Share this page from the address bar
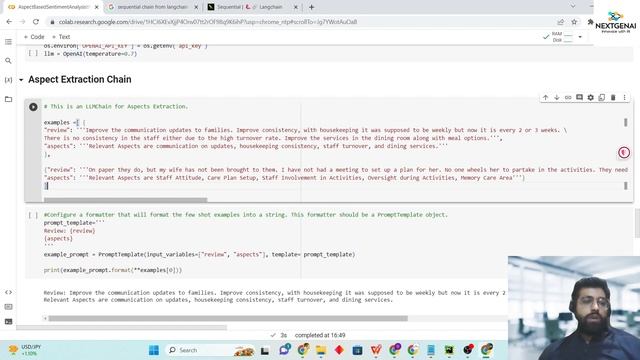 [560, 22]
